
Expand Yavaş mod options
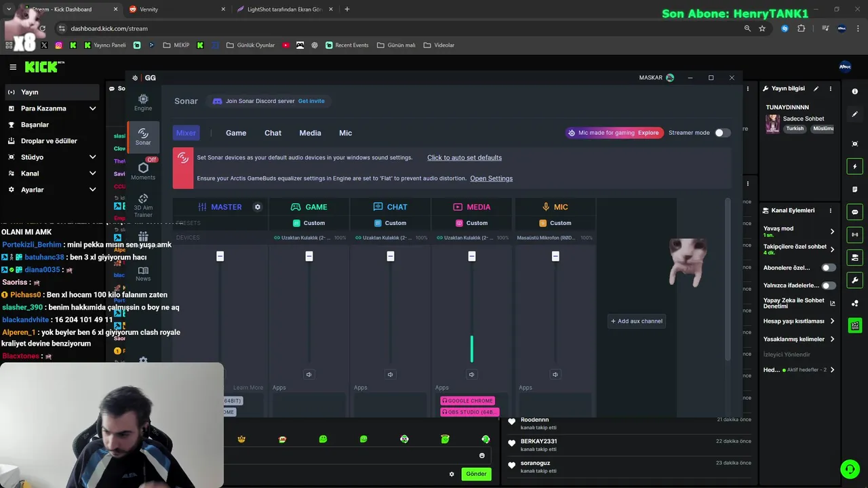pos(832,231)
